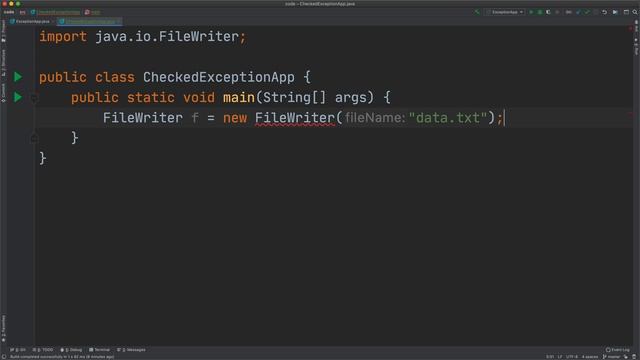Click the Debug bug icon in top toolbar
The height and width of the screenshot is (360, 640).
(x=540, y=12)
